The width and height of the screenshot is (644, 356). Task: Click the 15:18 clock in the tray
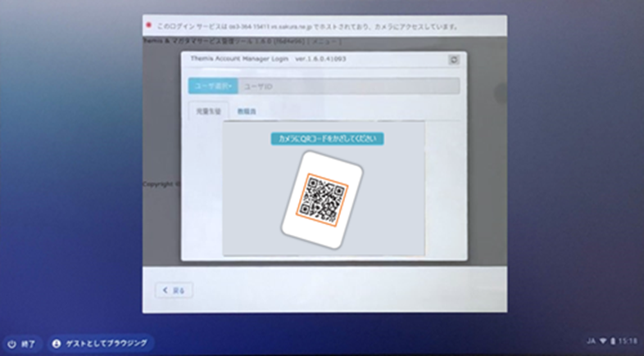628,340
